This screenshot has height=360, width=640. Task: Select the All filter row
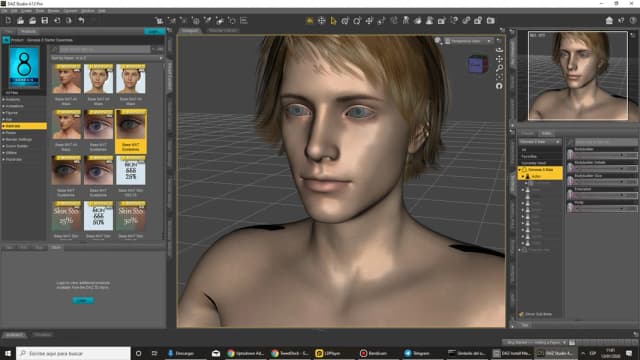tap(540, 150)
